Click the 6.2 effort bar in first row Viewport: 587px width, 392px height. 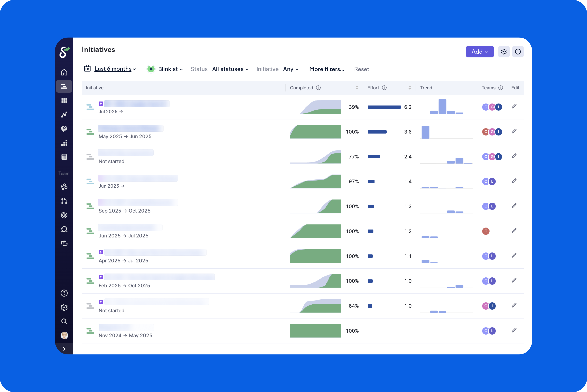click(384, 107)
